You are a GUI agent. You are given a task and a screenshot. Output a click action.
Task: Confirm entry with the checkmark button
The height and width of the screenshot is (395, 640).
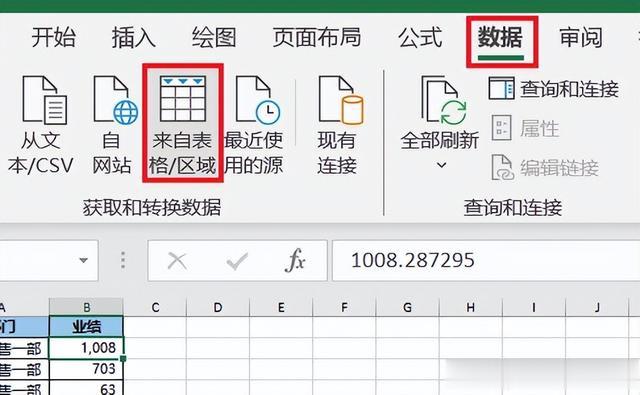[237, 261]
